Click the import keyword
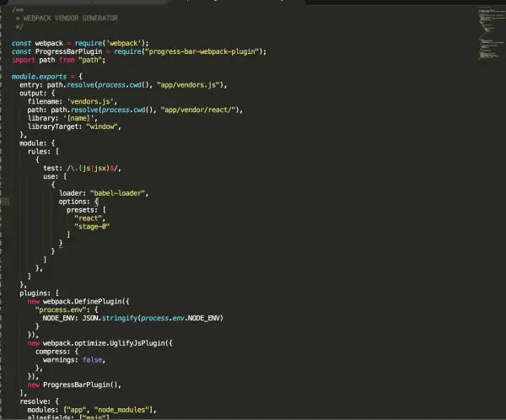 [24, 60]
